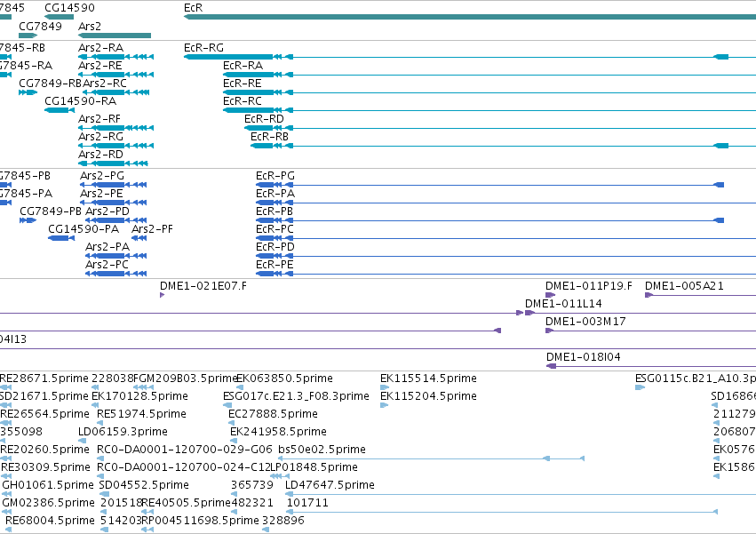Click the EcR gene label
756x534 pixels.
click(194, 8)
